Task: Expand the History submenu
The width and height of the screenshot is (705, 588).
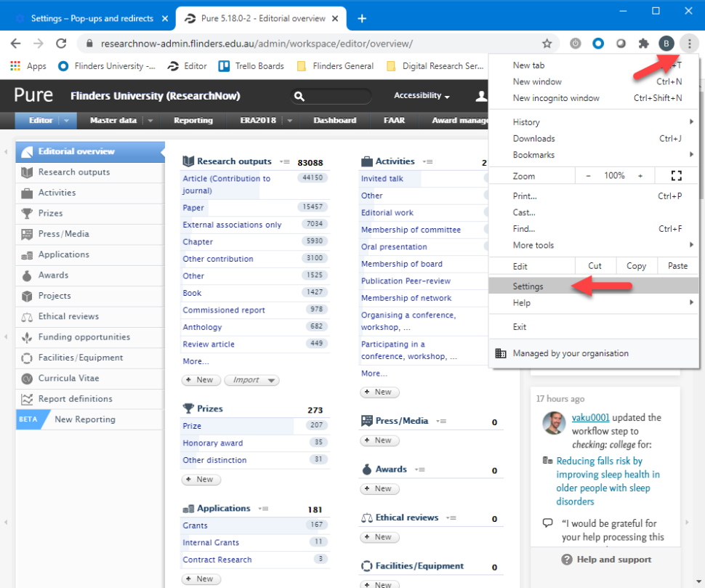Action: coord(594,122)
